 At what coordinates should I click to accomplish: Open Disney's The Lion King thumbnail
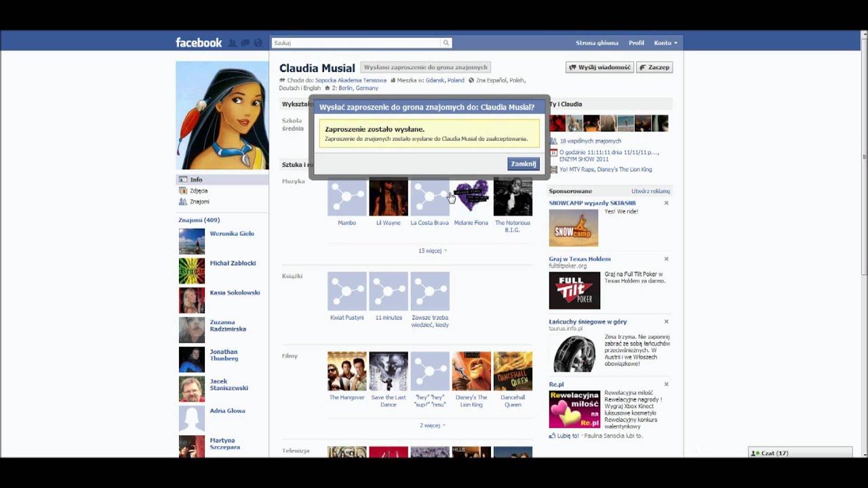471,371
